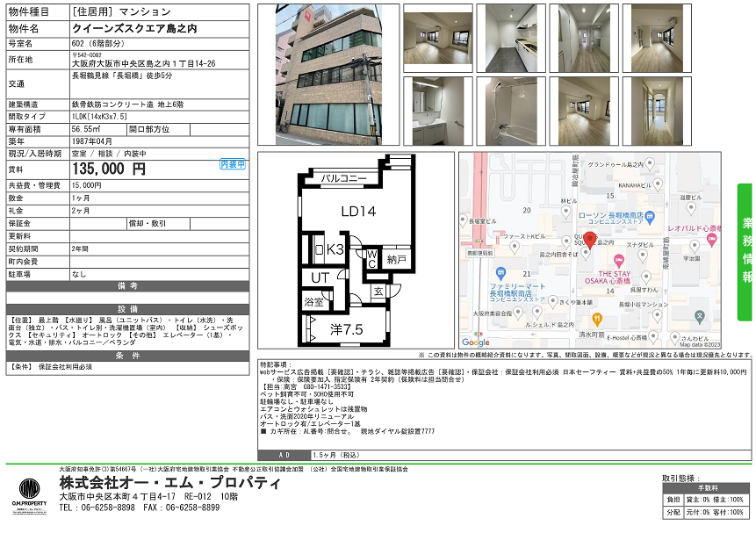Screen dimensions: 756x533
Task: Open the arched corridor photo thumbnail
Action: 657,111
